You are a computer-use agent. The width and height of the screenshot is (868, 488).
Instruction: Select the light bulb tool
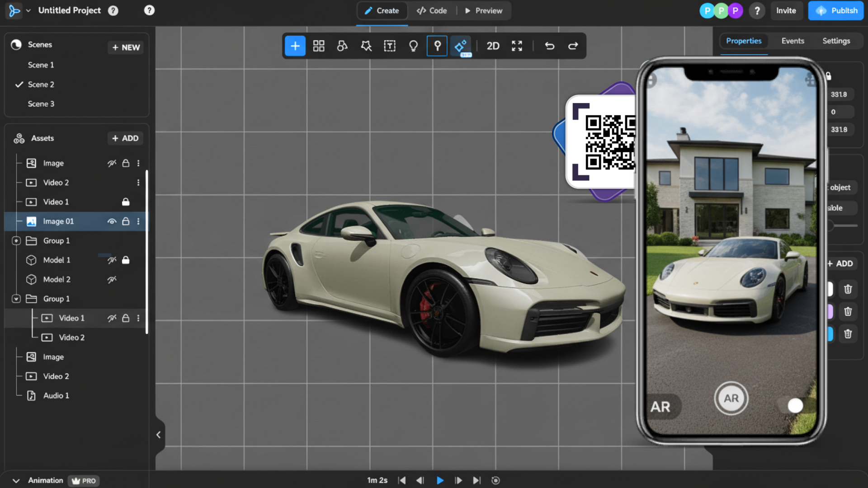tap(413, 46)
